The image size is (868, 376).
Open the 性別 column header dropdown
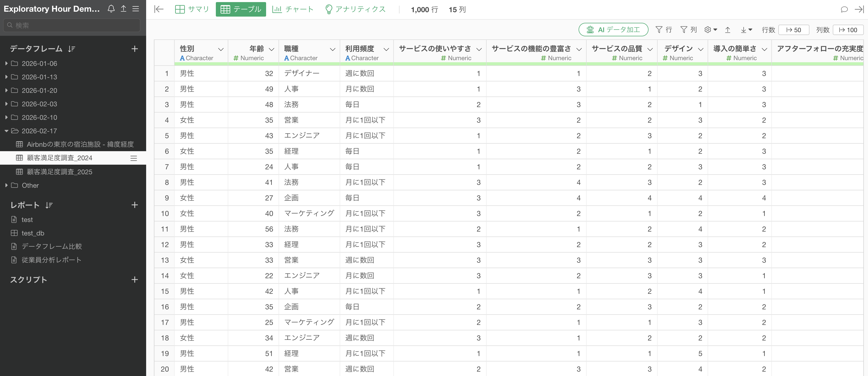[x=221, y=49]
